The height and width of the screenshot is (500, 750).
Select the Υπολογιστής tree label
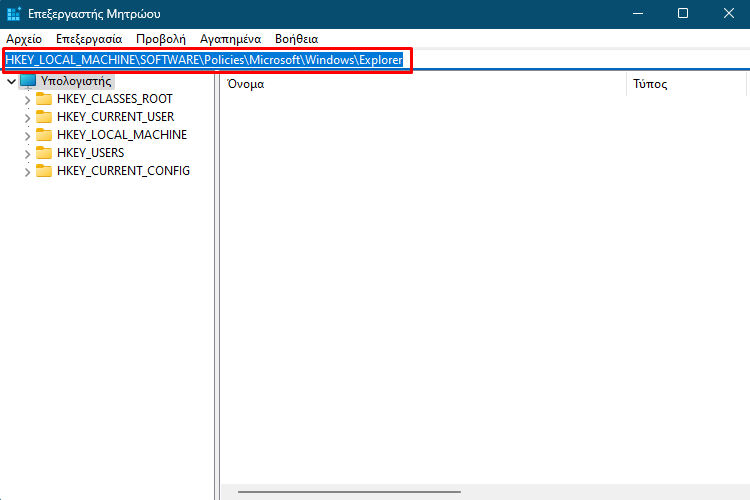click(76, 81)
